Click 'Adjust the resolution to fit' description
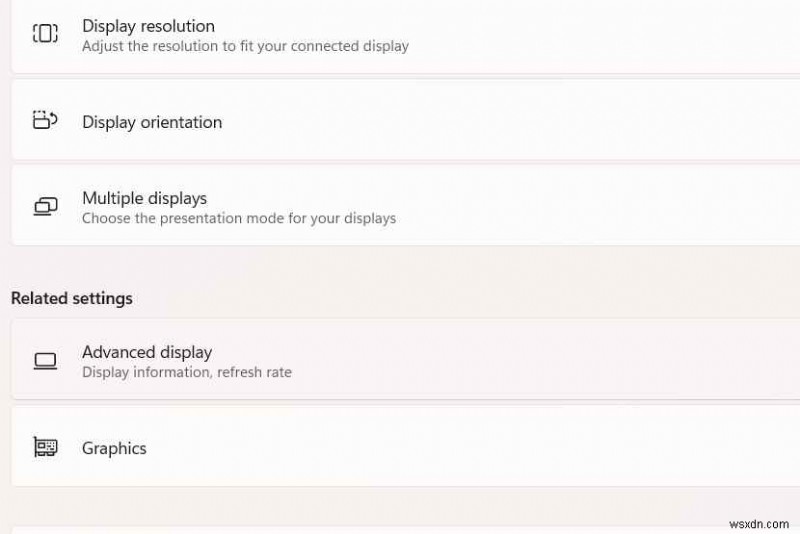 pyautogui.click(x=245, y=46)
